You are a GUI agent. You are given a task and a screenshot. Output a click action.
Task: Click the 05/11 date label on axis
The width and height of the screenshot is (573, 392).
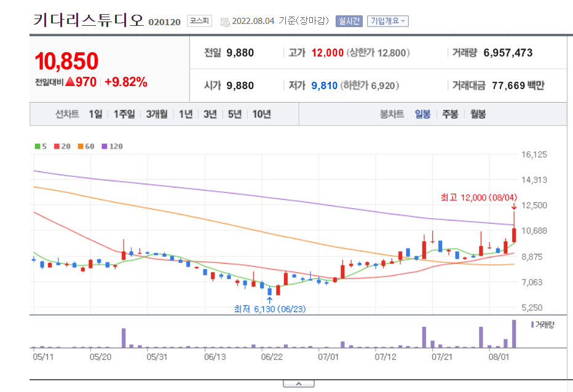click(x=43, y=357)
